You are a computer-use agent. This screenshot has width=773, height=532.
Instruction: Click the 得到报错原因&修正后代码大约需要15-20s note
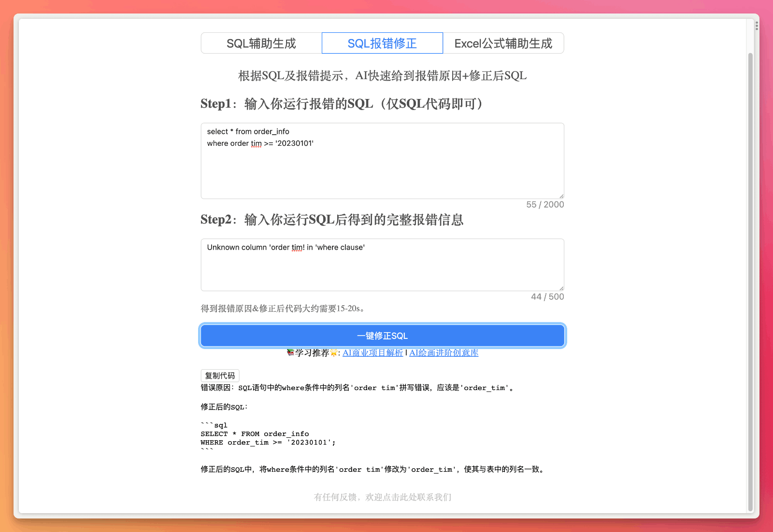[x=283, y=308]
